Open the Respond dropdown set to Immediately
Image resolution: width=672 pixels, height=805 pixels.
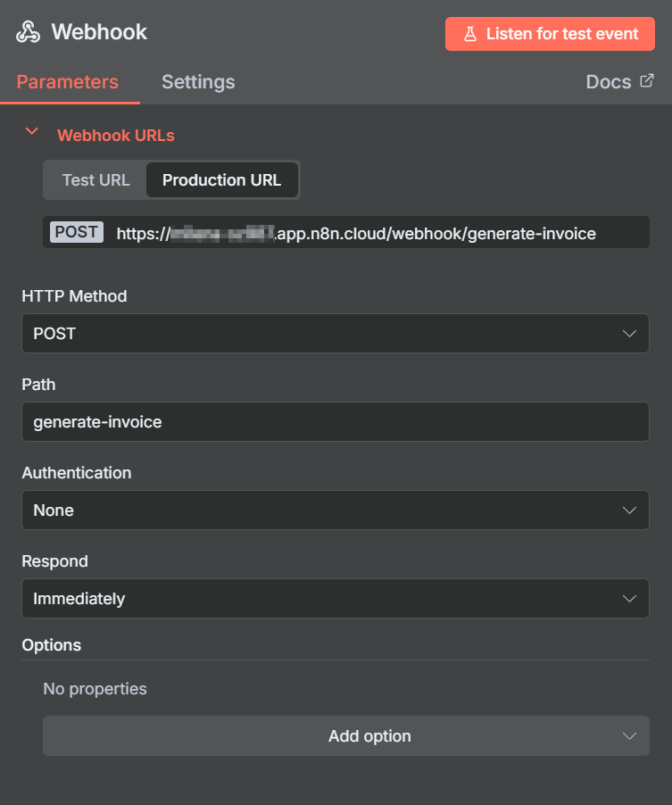[335, 598]
